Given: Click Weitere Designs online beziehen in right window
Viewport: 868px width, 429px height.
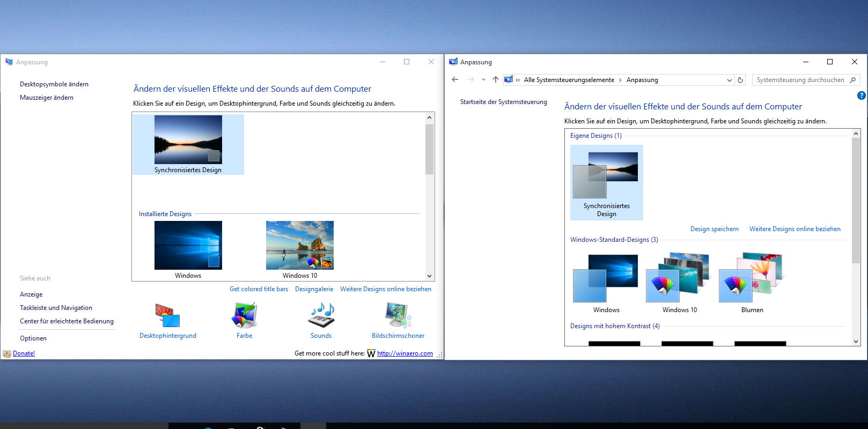Looking at the screenshot, I should click(795, 229).
